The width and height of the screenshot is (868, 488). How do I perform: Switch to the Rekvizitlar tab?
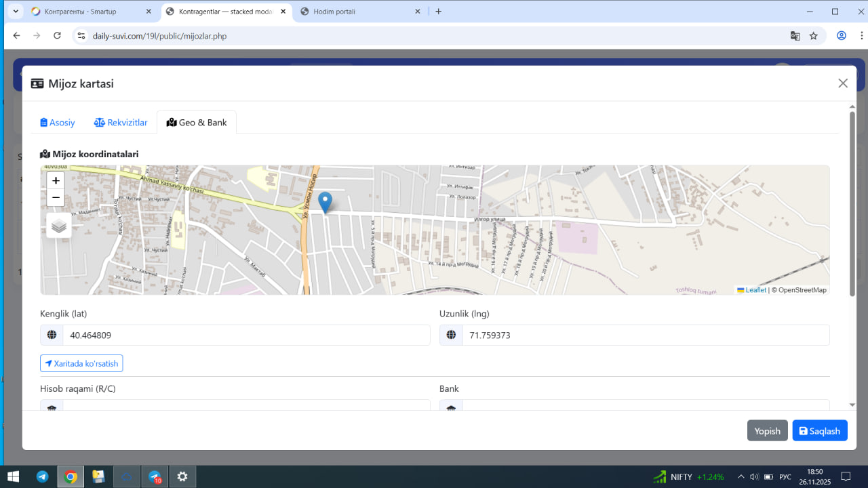(121, 123)
